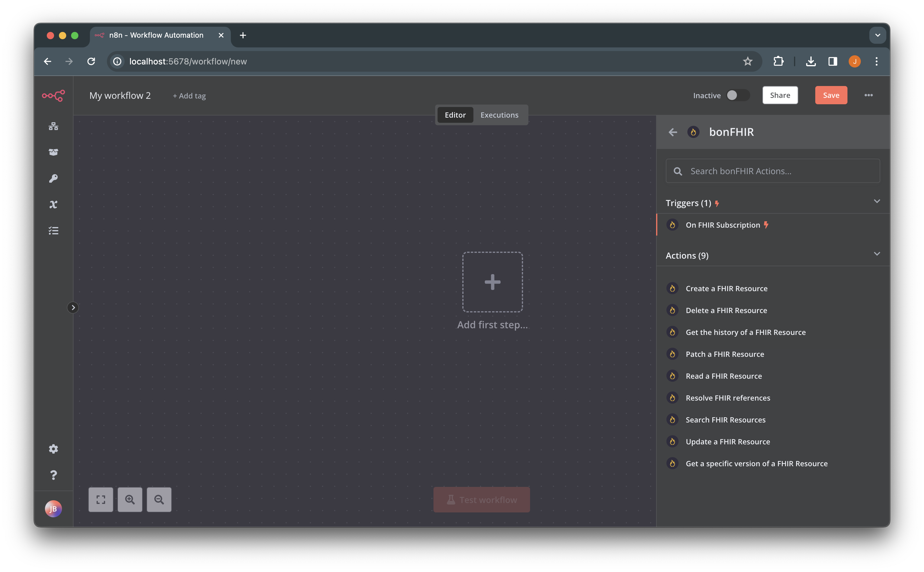Reload the browser page
This screenshot has width=924, height=572.
[91, 61]
